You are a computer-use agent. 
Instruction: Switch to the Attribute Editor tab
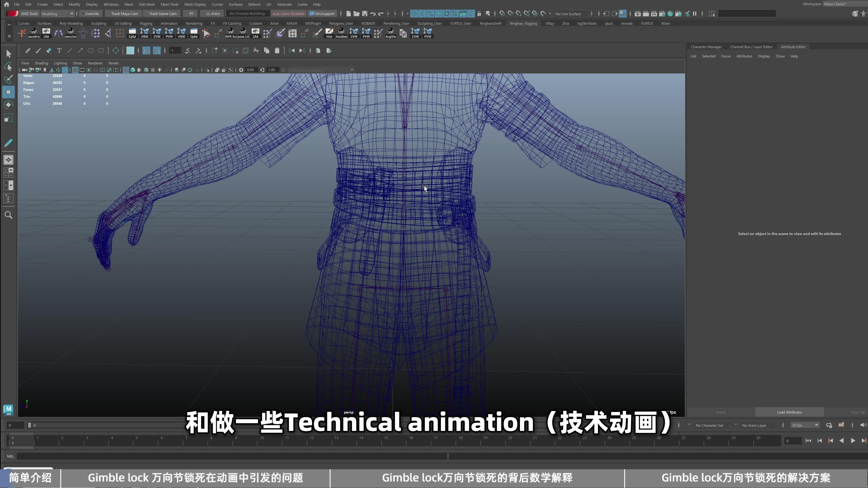pos(793,47)
